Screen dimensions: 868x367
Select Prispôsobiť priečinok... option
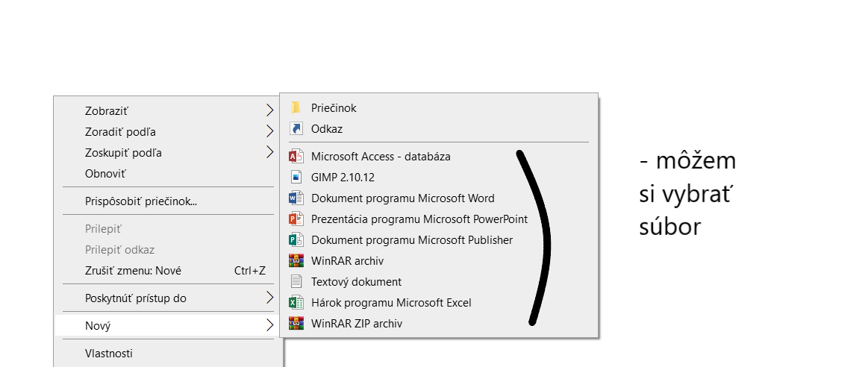pyautogui.click(x=168, y=201)
